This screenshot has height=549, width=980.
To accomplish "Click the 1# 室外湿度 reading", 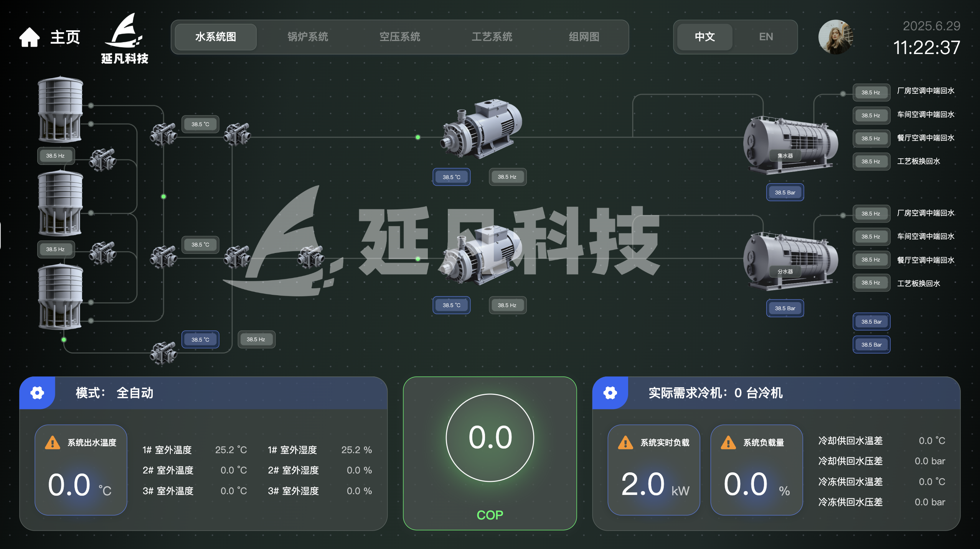I will [x=320, y=450].
